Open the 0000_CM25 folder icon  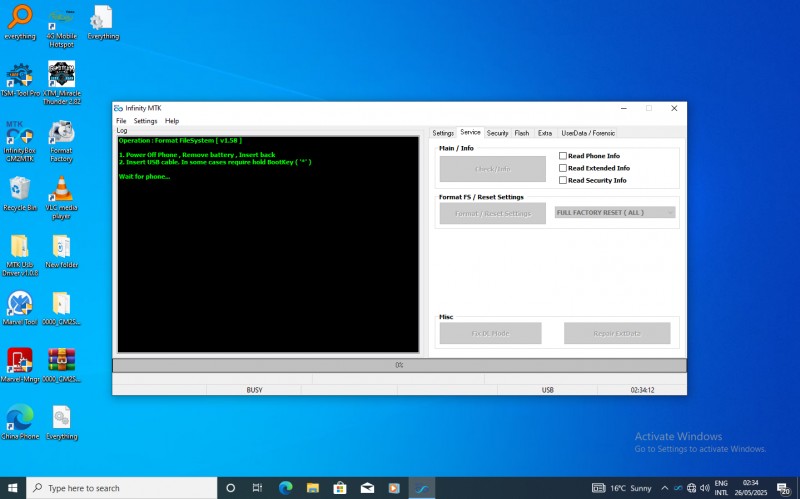point(62,309)
